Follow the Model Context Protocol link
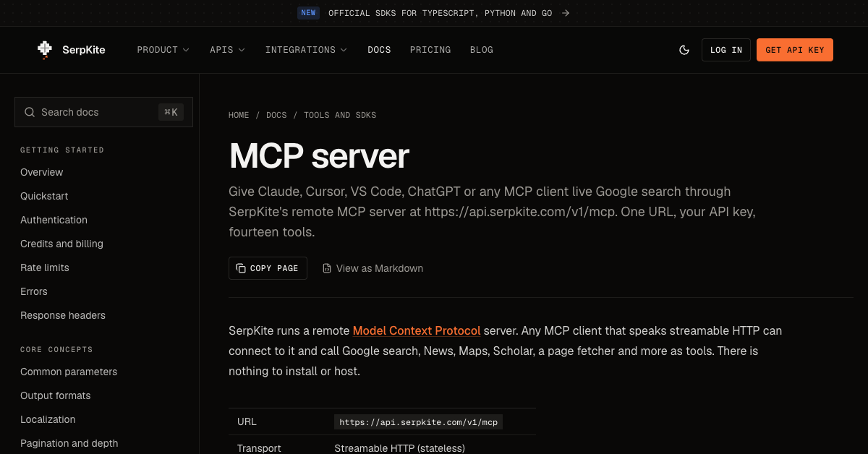 (417, 330)
